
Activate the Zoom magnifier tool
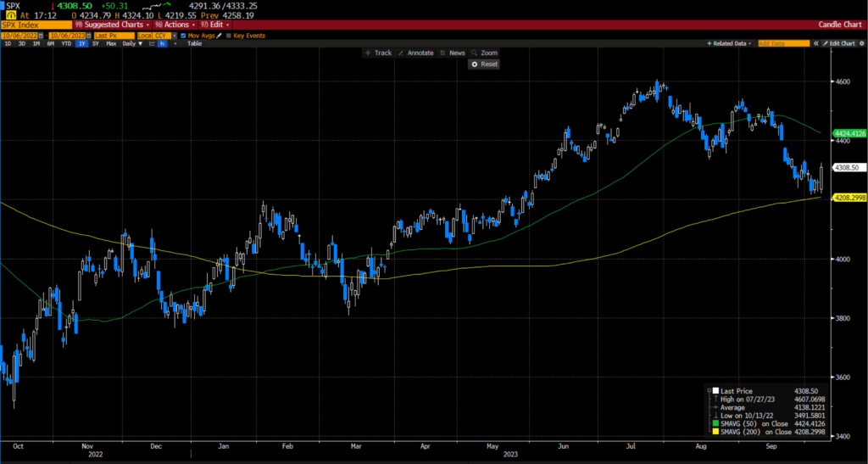[485, 53]
